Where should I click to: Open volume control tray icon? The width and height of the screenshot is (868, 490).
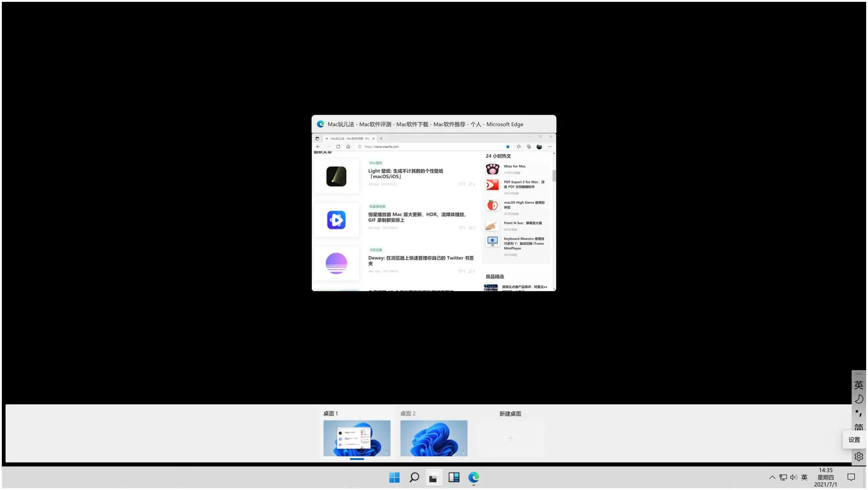pos(793,477)
